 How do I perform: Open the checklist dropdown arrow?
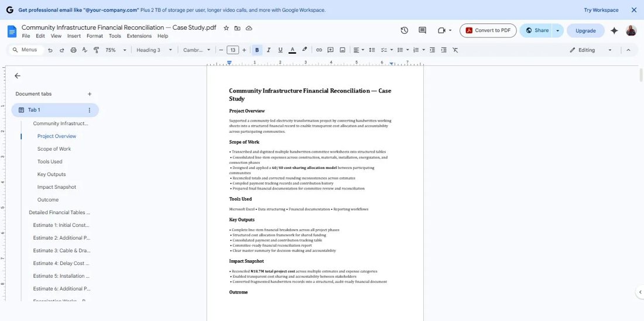(392, 50)
